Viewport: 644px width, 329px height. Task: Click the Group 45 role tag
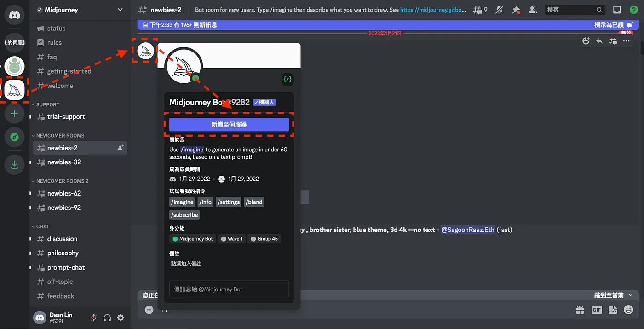(264, 239)
